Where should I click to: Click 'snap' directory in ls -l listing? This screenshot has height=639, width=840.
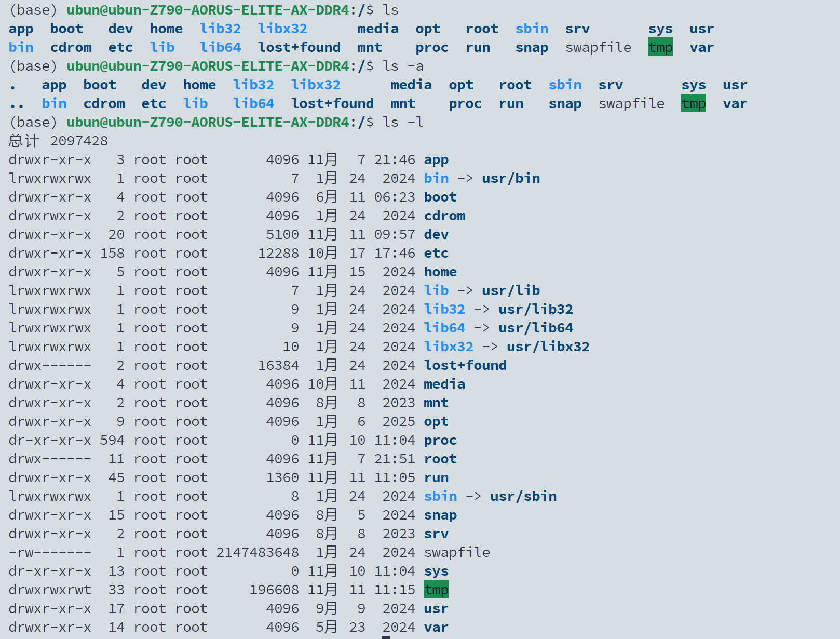click(x=440, y=515)
